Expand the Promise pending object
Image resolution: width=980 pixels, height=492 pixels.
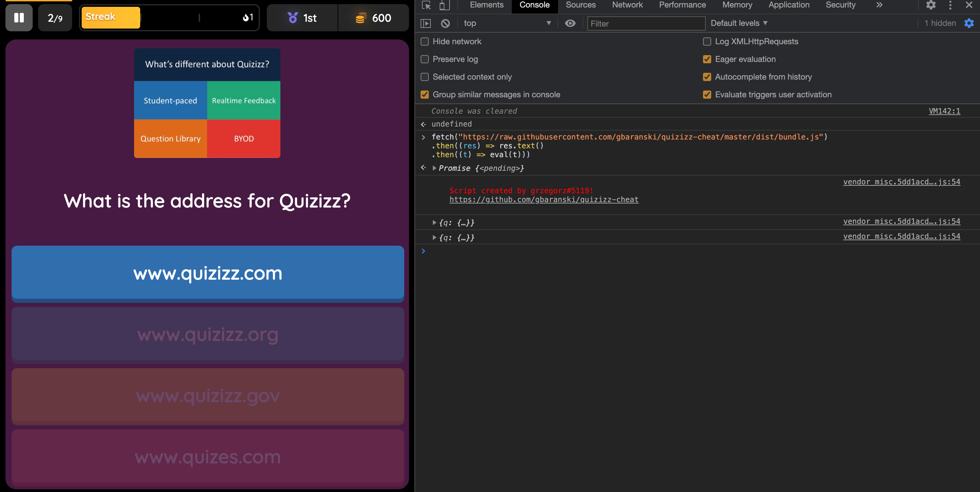pos(434,168)
